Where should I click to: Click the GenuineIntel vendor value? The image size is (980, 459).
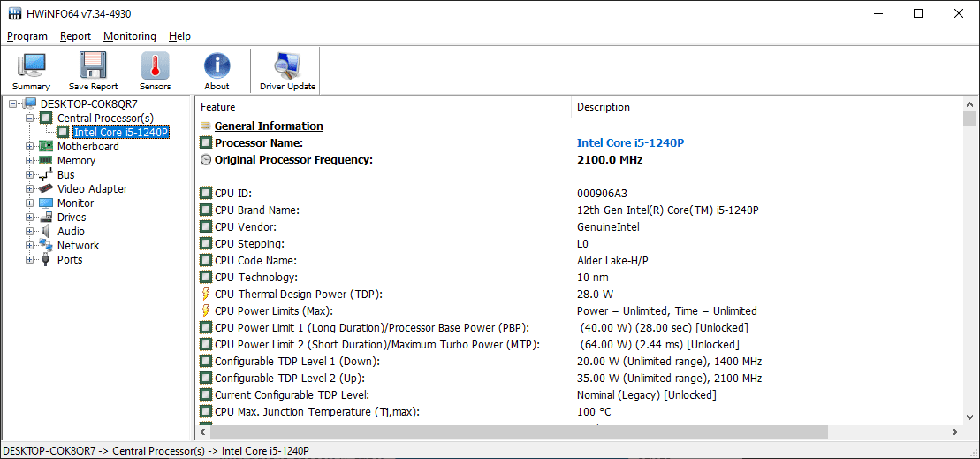(x=608, y=227)
